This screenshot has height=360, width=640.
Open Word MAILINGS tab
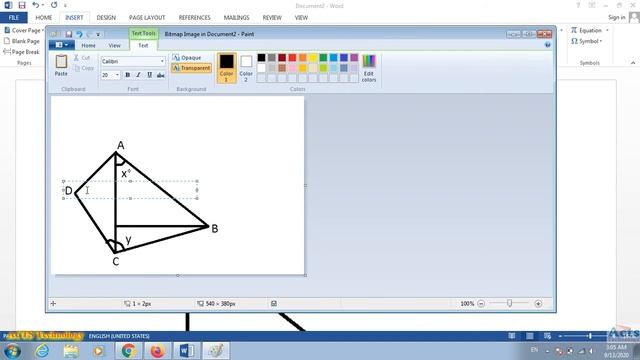pyautogui.click(x=236, y=18)
